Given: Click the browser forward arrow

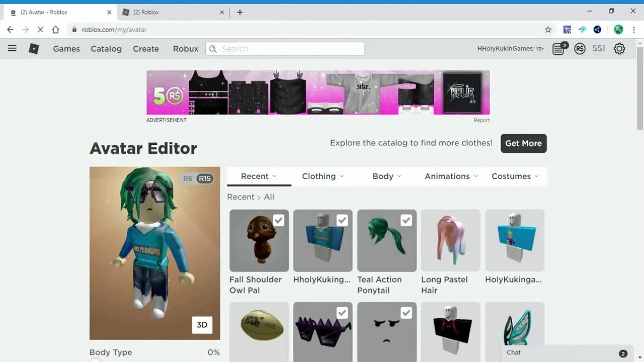Looking at the screenshot, I should (26, 30).
